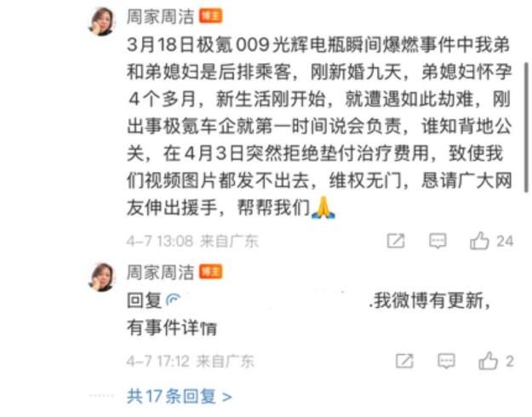Like the second comment with 2 likes
Image resolution: width=532 pixels, height=417 pixels.
pos(488,361)
